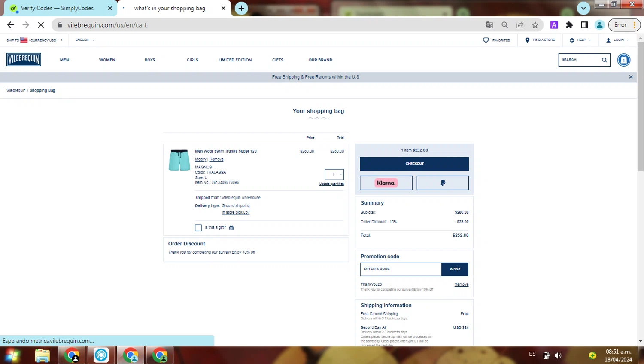Open Chrome profile avatar icon
The image size is (644, 364).
[x=599, y=25]
